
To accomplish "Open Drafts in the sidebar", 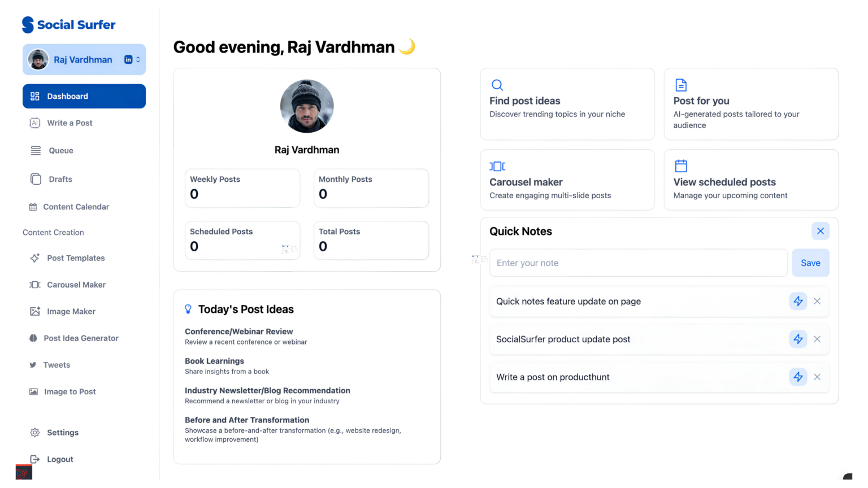I will click(60, 179).
